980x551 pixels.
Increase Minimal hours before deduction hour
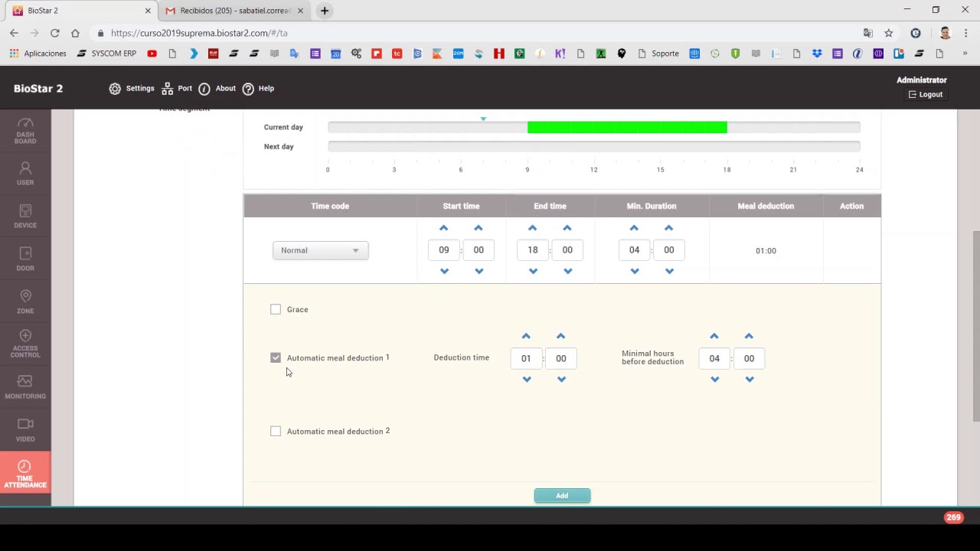pos(714,336)
